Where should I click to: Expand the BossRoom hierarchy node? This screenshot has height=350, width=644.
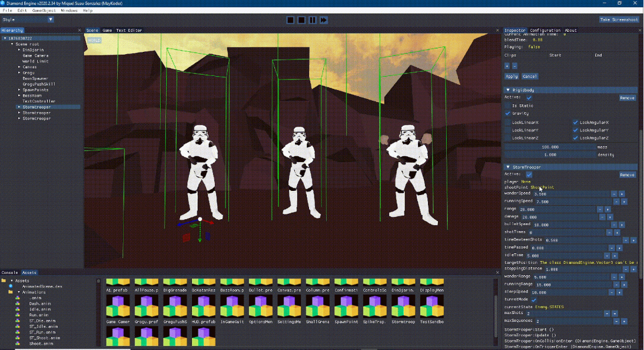tap(19, 95)
